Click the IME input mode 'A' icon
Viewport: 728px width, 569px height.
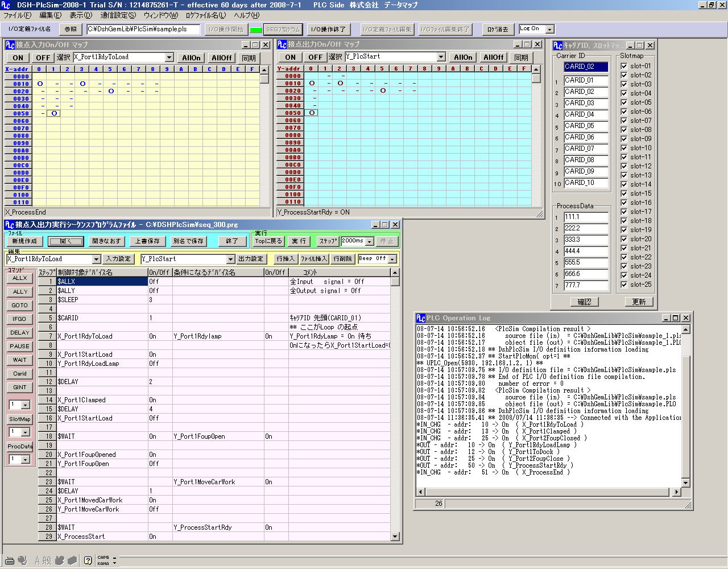(x=38, y=560)
